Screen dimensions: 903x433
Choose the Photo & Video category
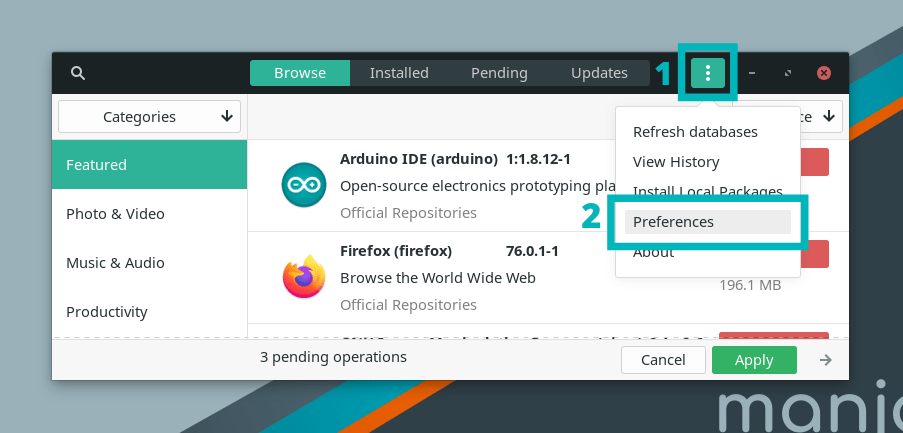tap(149, 214)
